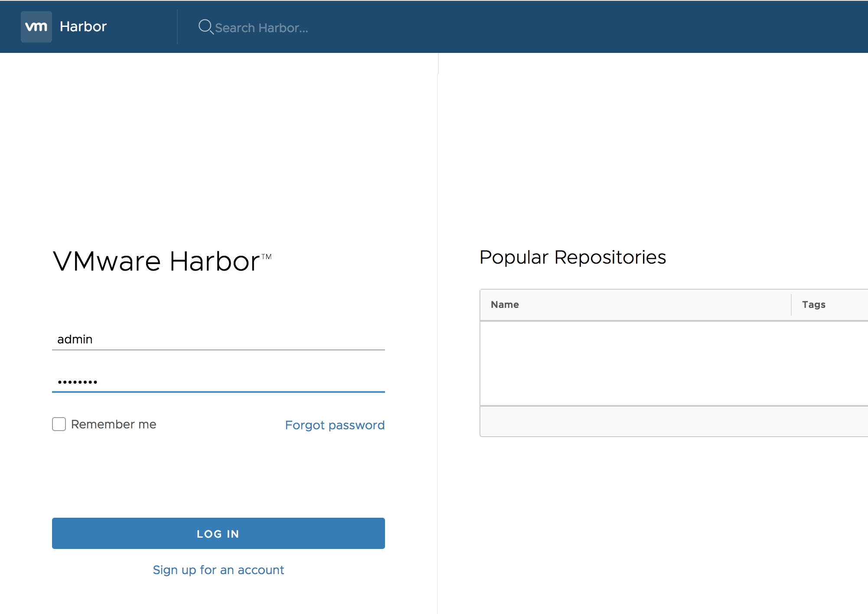Submit with the LOG IN button
The width and height of the screenshot is (868, 614).
click(x=219, y=533)
